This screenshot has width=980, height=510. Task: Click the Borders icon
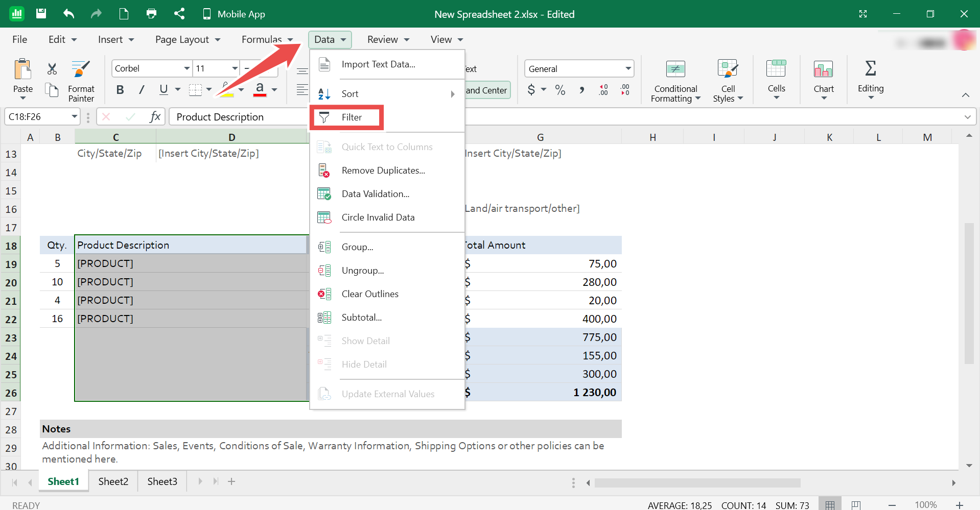[195, 90]
